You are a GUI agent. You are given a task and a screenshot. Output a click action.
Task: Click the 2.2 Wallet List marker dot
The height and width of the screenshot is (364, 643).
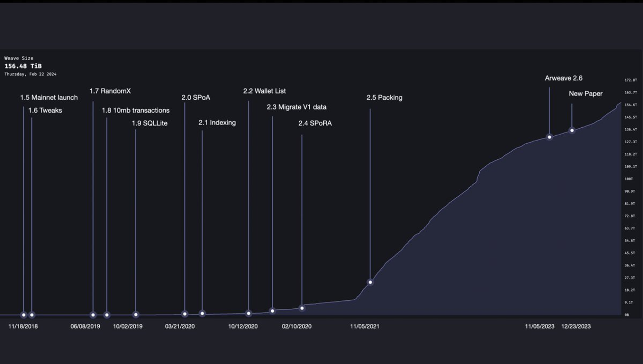point(249,313)
